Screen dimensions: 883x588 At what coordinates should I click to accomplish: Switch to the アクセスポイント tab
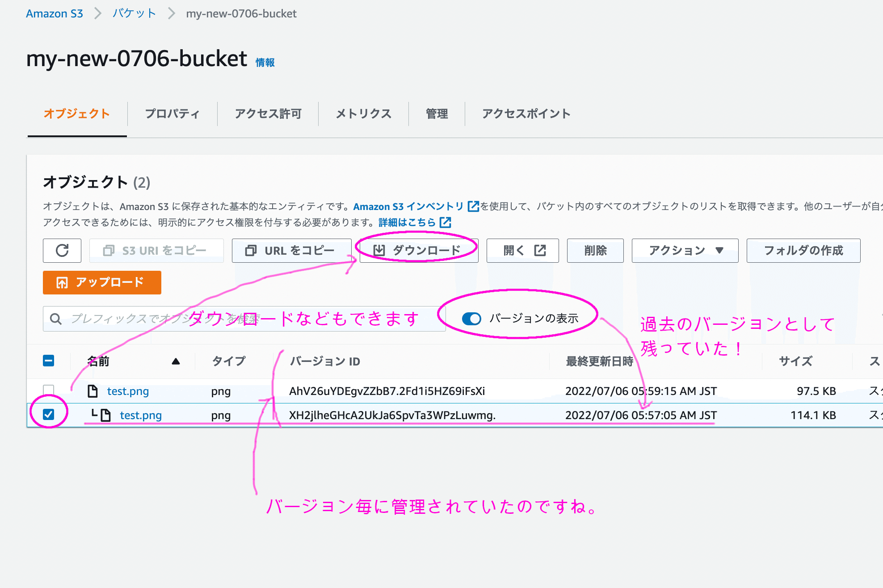pos(526,113)
